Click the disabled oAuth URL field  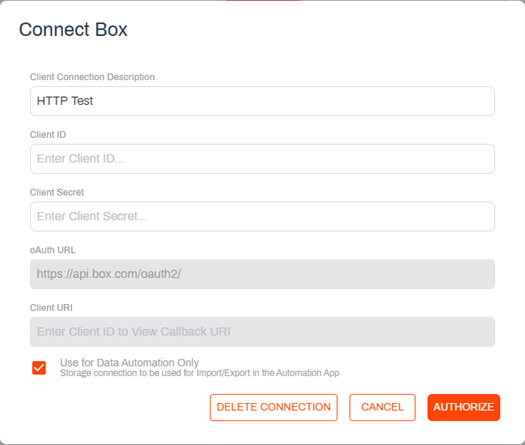click(x=262, y=274)
